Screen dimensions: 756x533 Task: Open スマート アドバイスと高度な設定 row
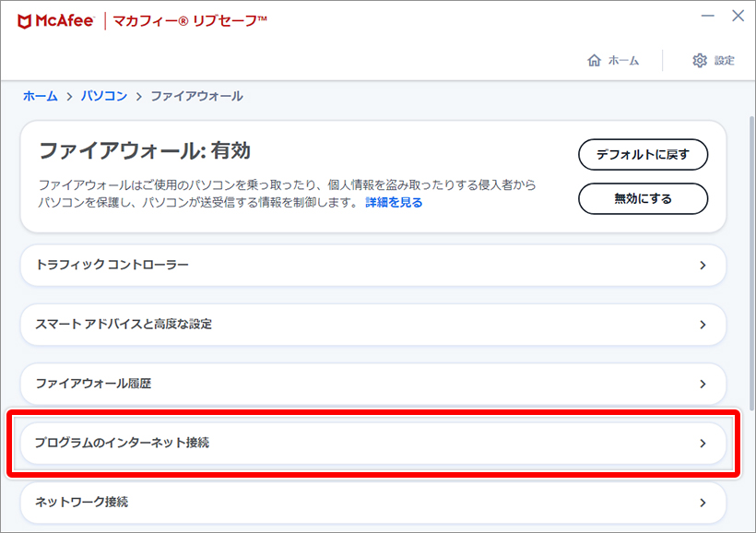click(373, 325)
